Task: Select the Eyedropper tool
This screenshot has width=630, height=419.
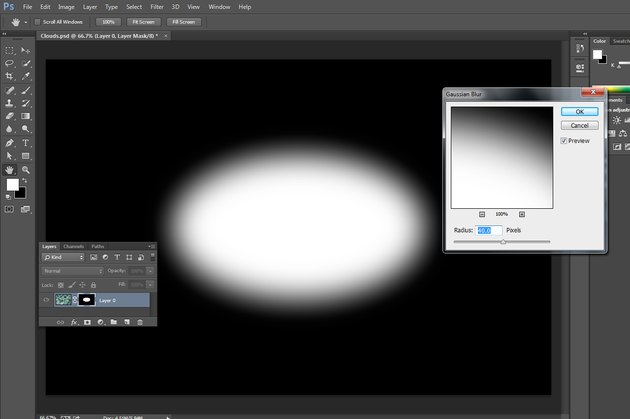Action: click(x=25, y=76)
